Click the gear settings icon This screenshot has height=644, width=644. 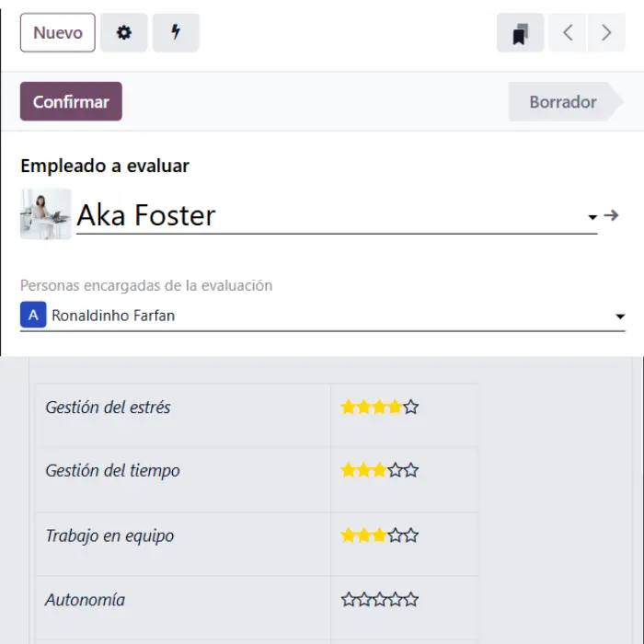124,33
